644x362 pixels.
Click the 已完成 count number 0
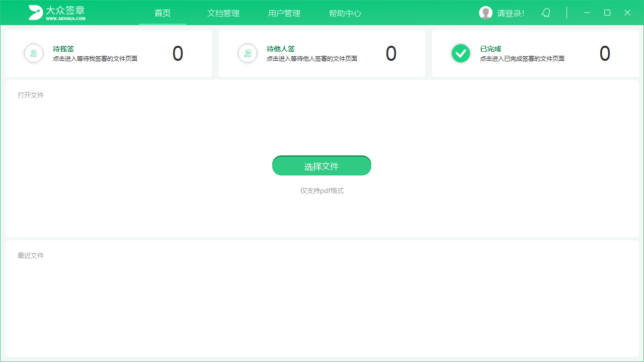coord(605,54)
